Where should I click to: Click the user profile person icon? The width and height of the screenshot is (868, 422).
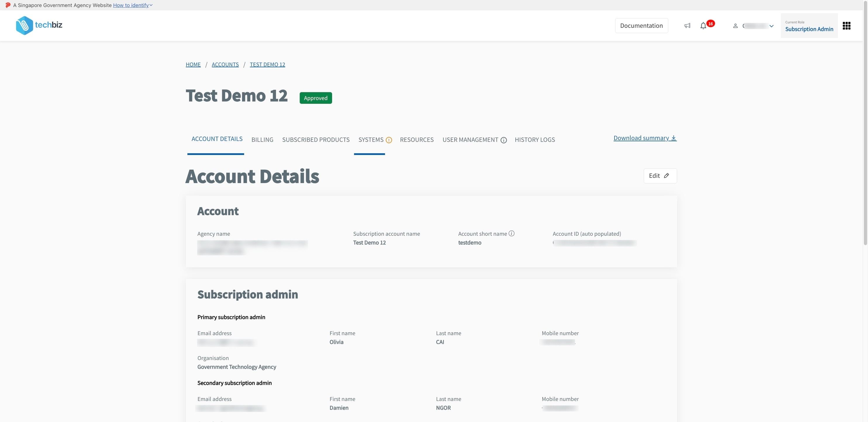click(735, 26)
